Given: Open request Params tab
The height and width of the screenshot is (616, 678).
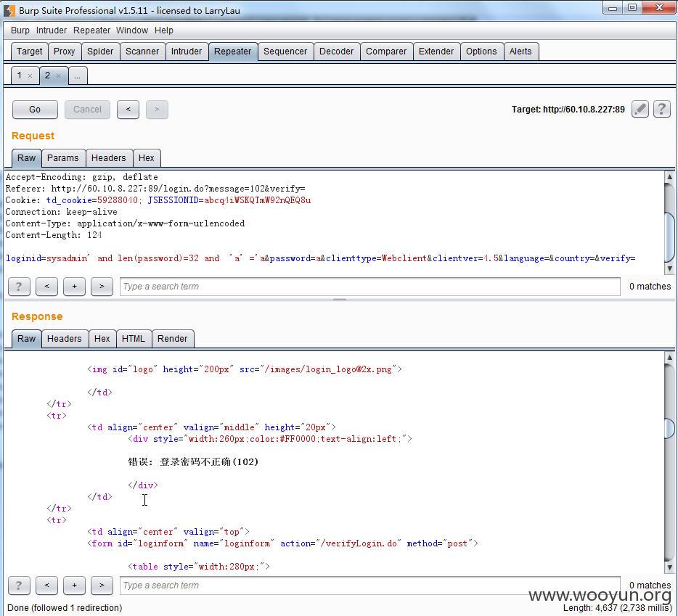Looking at the screenshot, I should point(63,157).
